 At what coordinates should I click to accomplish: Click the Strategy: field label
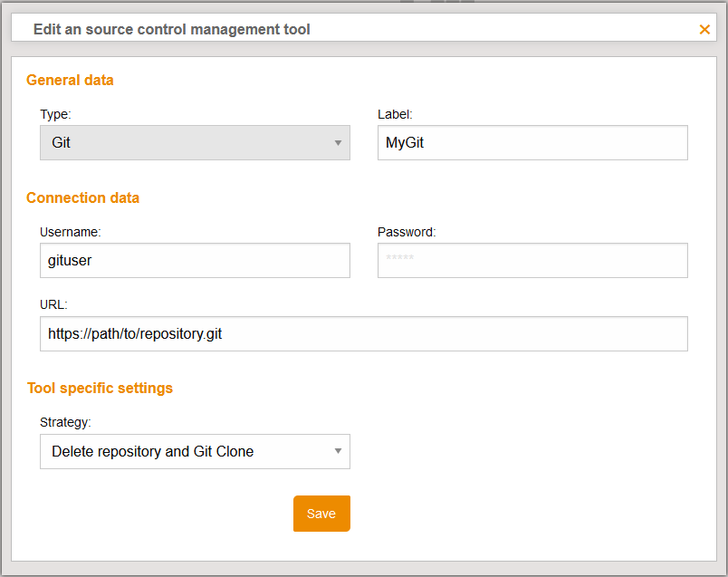[x=65, y=422]
